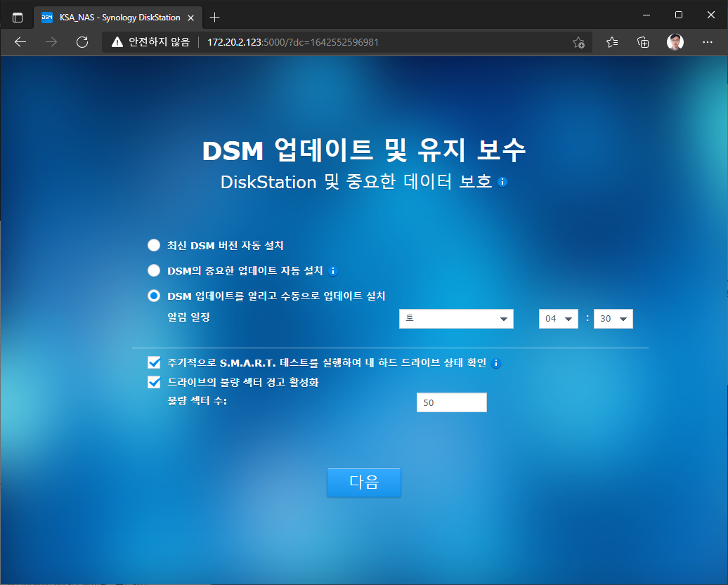This screenshot has height=585, width=728.
Task: Open the notification day dropdown
Action: coord(456,319)
